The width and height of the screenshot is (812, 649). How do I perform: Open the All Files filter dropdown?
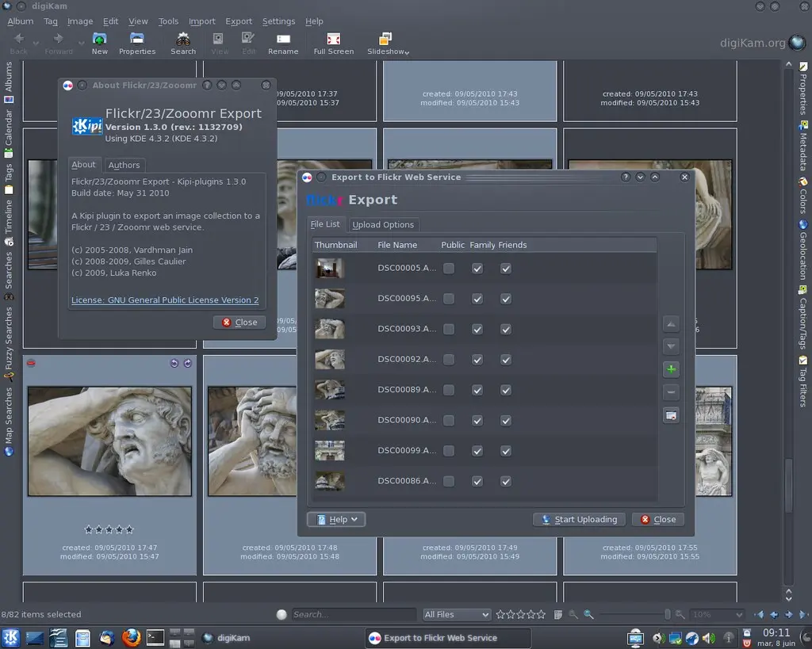click(457, 615)
